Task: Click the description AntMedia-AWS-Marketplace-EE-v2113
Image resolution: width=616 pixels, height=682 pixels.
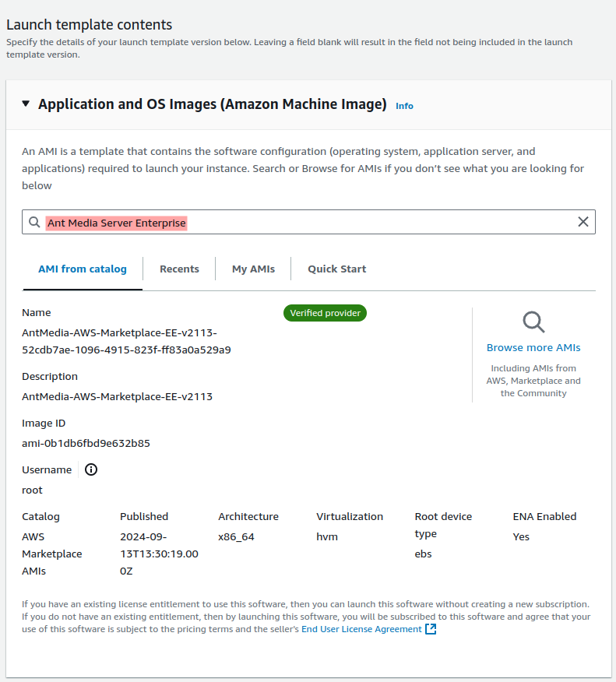Action: click(117, 397)
